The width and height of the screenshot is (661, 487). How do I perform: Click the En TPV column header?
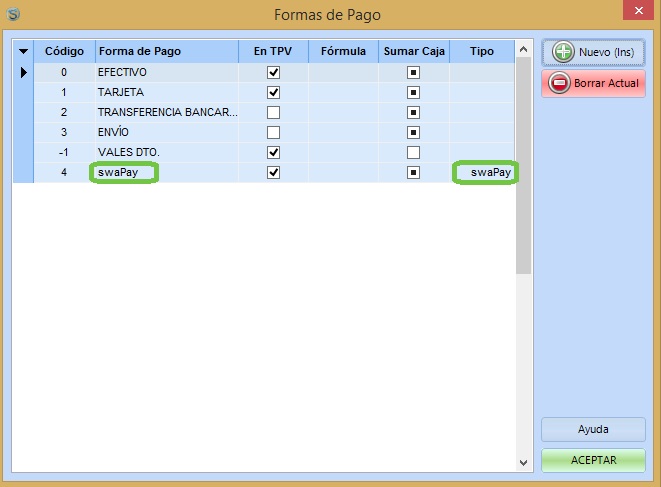click(273, 51)
